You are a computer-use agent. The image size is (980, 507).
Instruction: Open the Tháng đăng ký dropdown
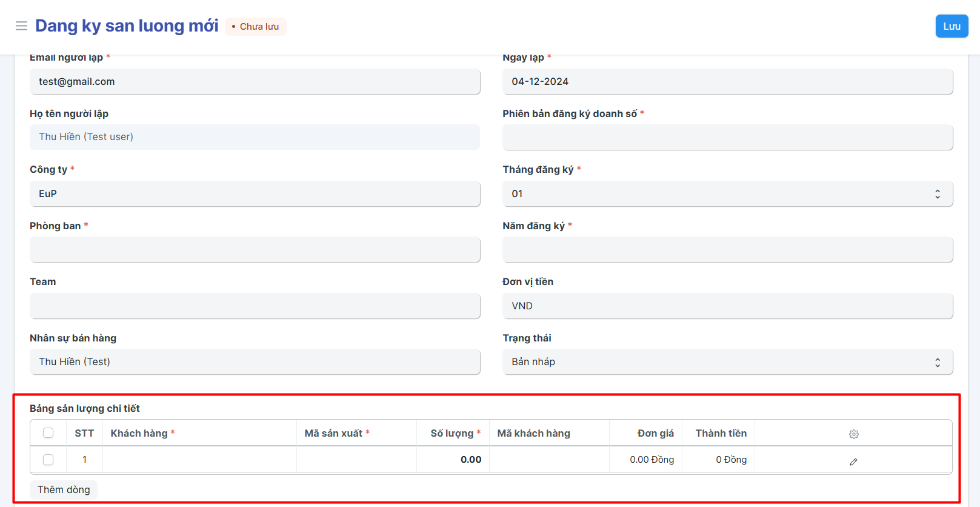click(727, 194)
